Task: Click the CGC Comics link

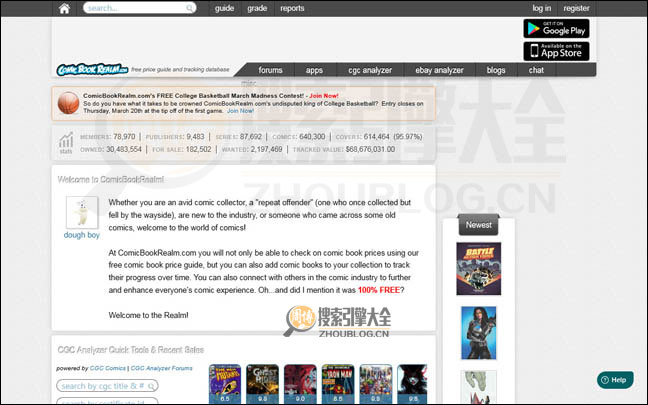Action: coord(107,368)
